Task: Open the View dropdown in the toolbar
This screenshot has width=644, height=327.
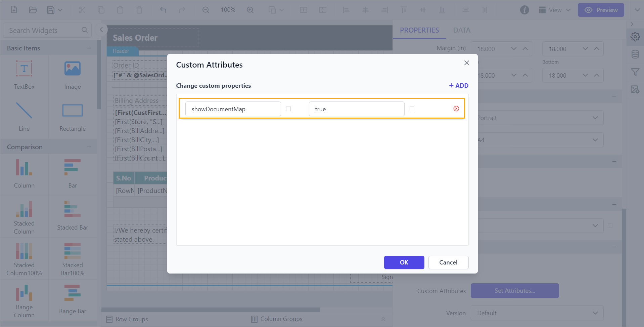Action: pos(554,10)
